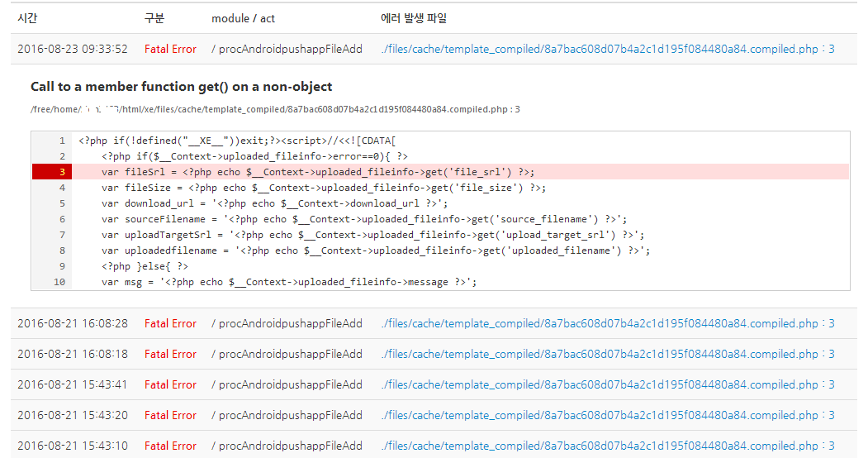Click the 시간 column header
Image resolution: width=868 pixels, height=458 pixels.
pos(27,18)
